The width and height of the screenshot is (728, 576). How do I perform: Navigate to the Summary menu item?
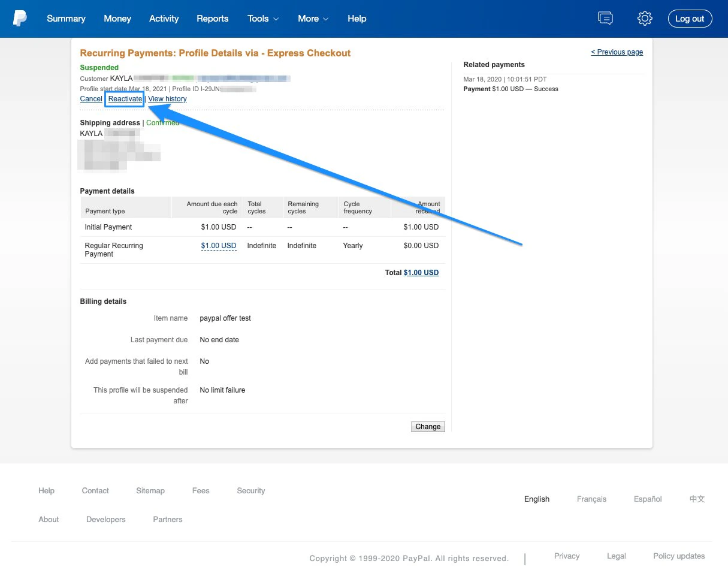point(66,19)
